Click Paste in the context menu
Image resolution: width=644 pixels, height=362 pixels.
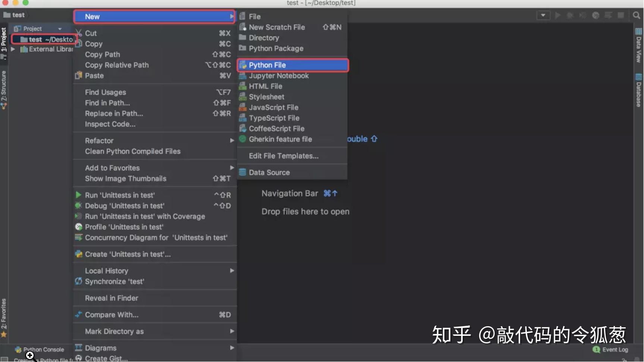tap(94, 75)
